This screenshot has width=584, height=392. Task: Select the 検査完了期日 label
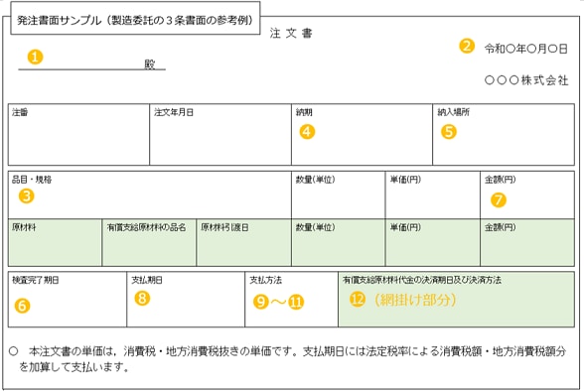(36, 280)
